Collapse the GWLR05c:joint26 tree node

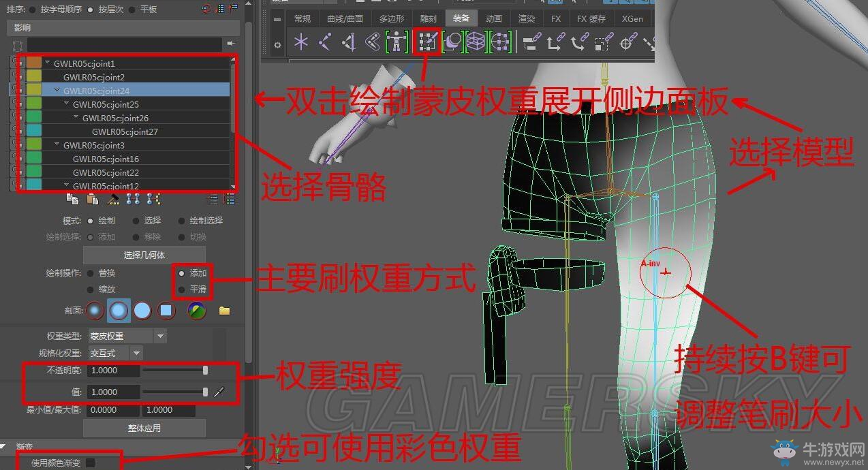(76, 118)
